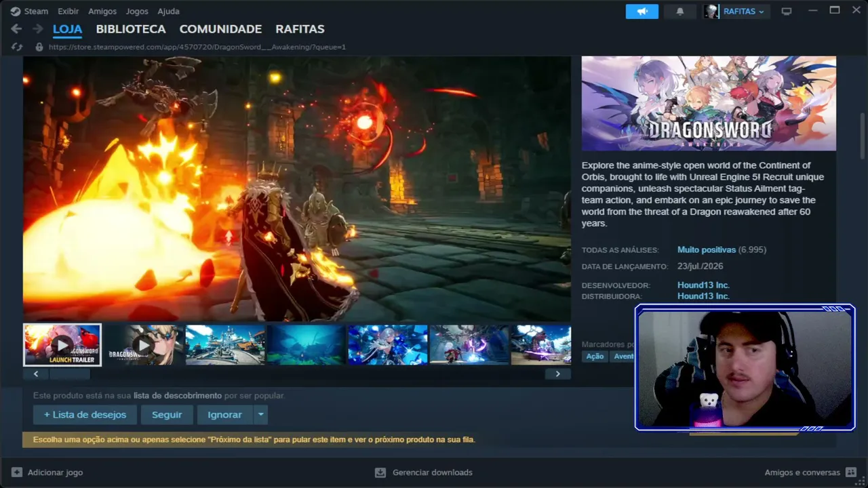Open the Ajuda menu

[x=168, y=12]
